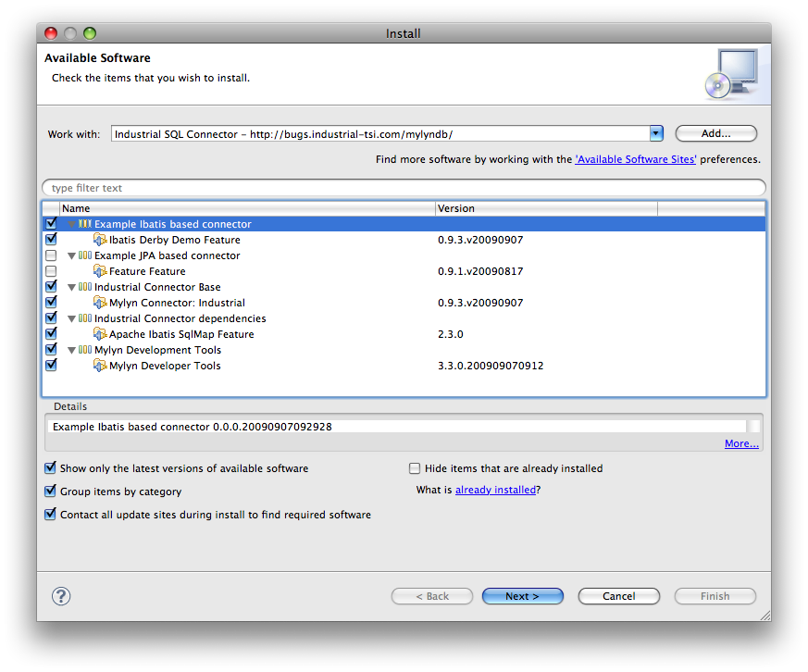Uncheck Industrial Connector Base
This screenshot has width=808, height=672.
tap(51, 287)
